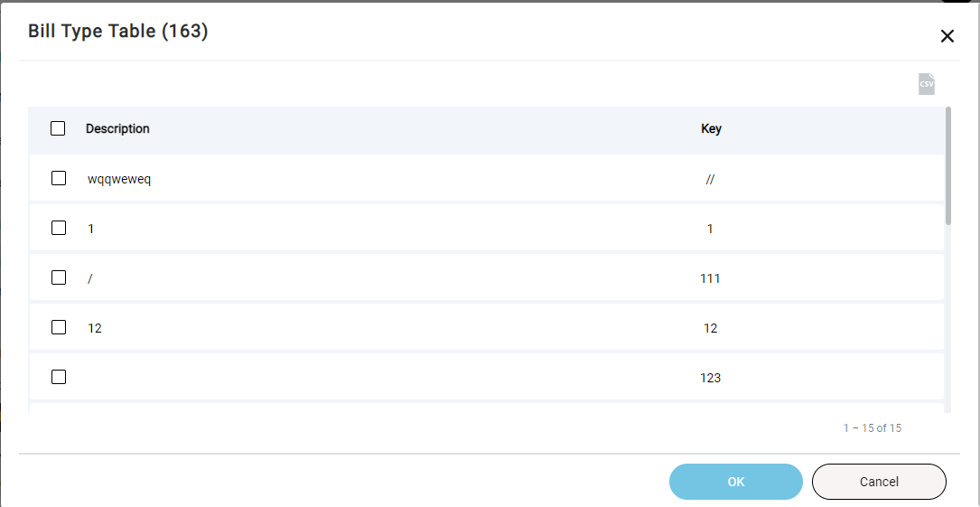Enable the checkbox next to description 12

[59, 327]
